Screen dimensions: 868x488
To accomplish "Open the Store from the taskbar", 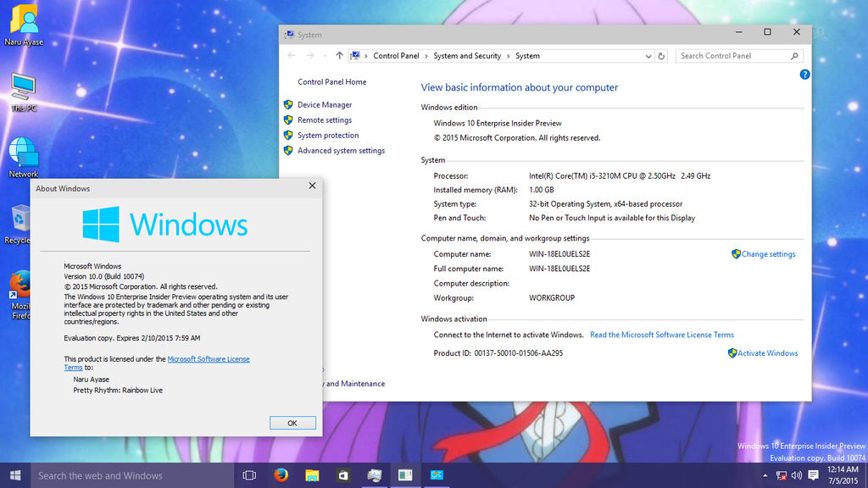I will pos(343,475).
